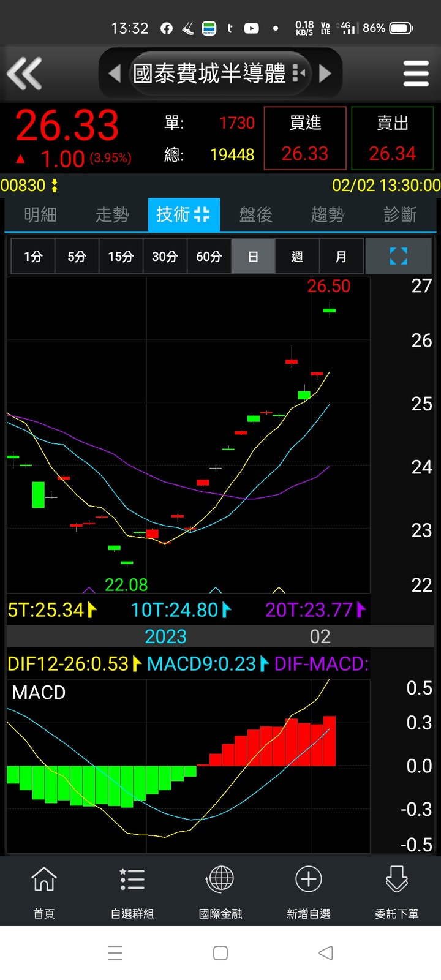Tap the yellow icon beside code 00830
441x980 pixels.
click(55, 186)
